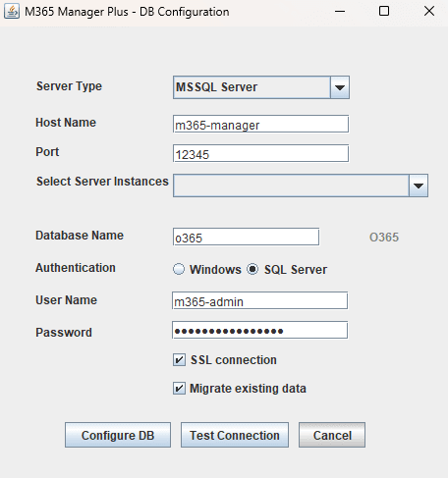
Task: Minimize the DB Configuration window
Action: [340, 12]
